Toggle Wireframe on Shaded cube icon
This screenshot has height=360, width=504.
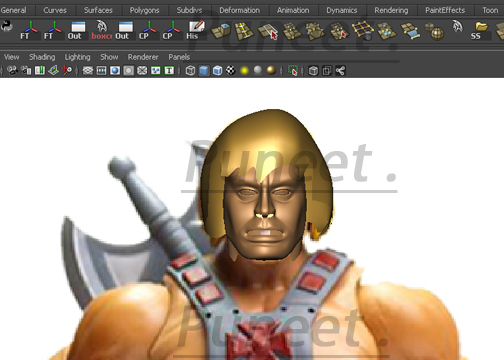point(217,70)
